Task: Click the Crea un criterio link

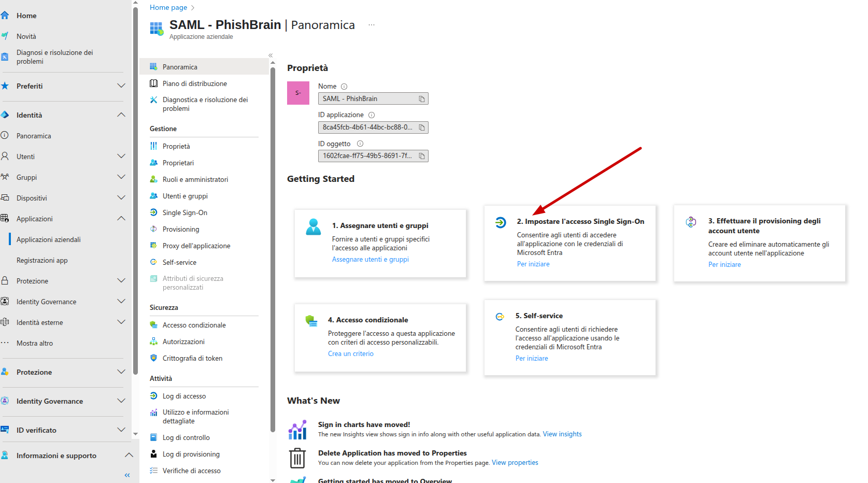Action: [x=351, y=354]
